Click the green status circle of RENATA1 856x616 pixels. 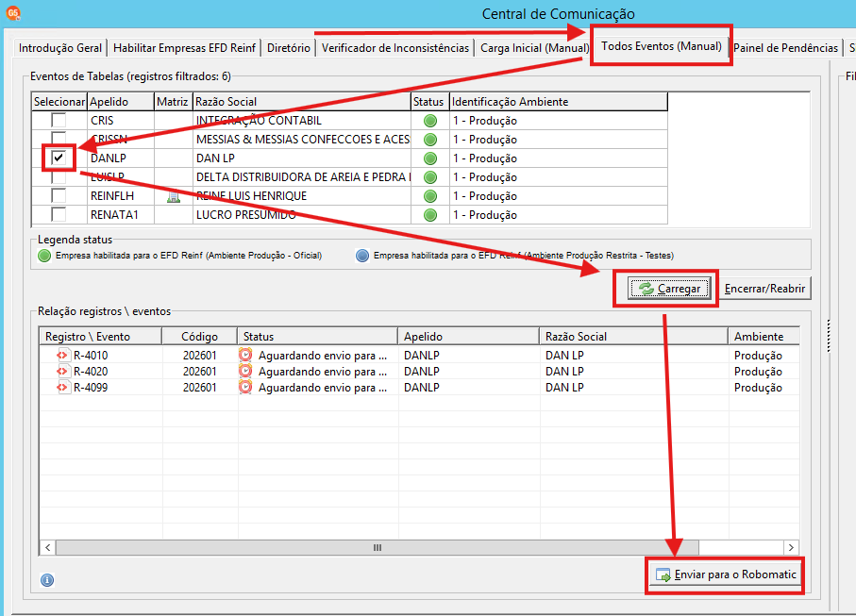pyautogui.click(x=430, y=215)
